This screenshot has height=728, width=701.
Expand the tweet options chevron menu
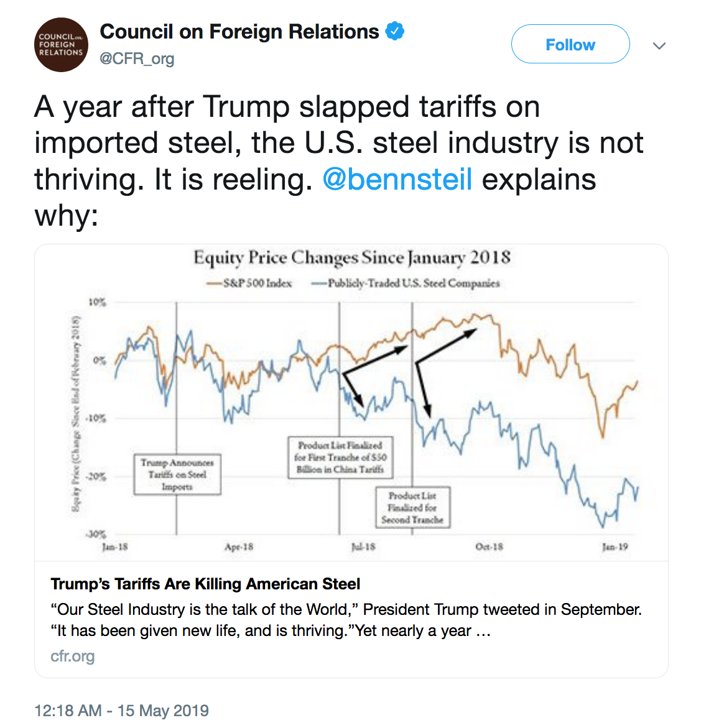pos(659,45)
